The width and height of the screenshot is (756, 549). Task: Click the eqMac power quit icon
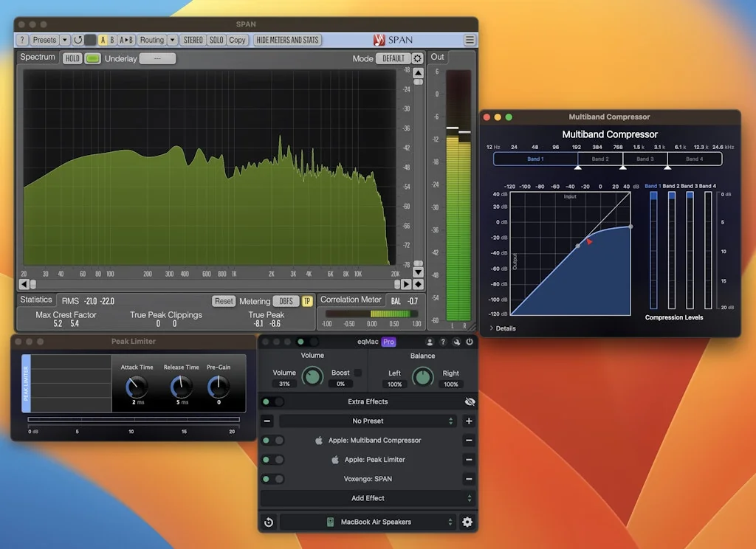(469, 342)
